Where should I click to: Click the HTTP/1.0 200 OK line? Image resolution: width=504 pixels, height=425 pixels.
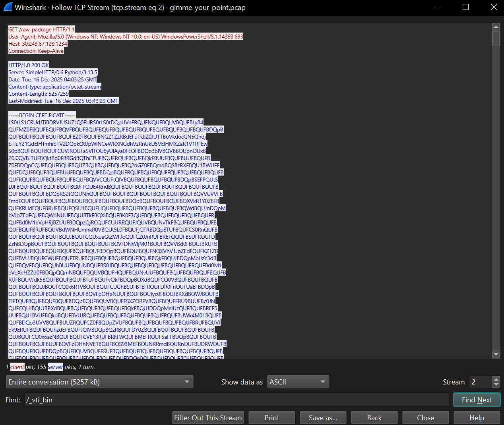tap(29, 65)
